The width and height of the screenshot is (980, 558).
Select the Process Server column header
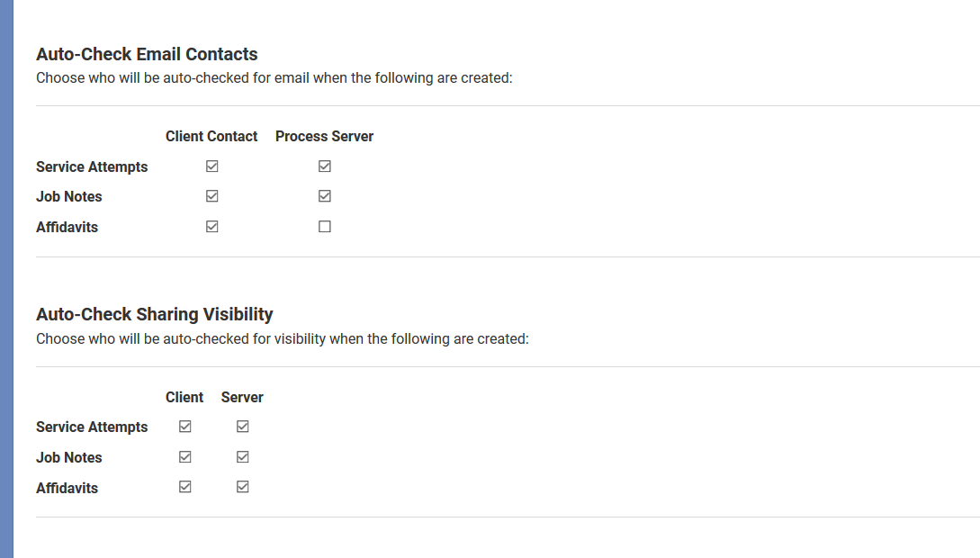(324, 136)
